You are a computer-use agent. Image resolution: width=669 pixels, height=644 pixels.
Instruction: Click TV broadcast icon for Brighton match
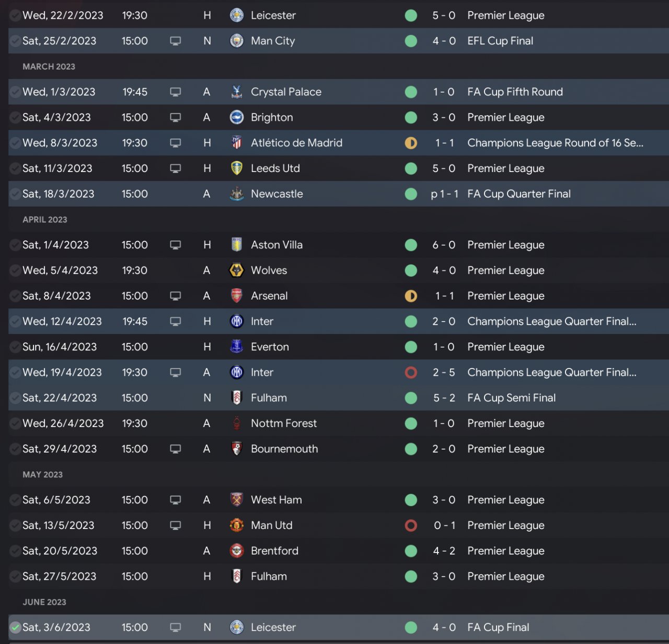[x=176, y=118]
